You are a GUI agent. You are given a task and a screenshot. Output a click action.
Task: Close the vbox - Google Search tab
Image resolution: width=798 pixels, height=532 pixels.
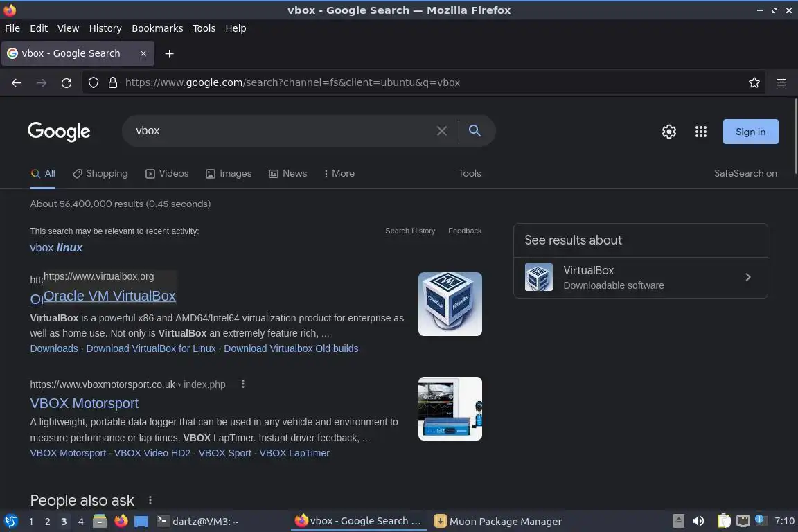coord(143,53)
